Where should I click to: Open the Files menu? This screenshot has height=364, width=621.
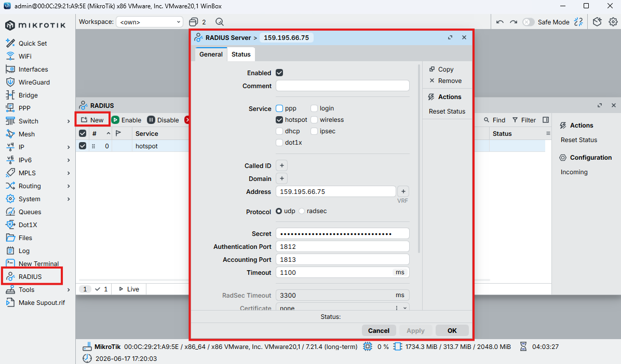19,238
